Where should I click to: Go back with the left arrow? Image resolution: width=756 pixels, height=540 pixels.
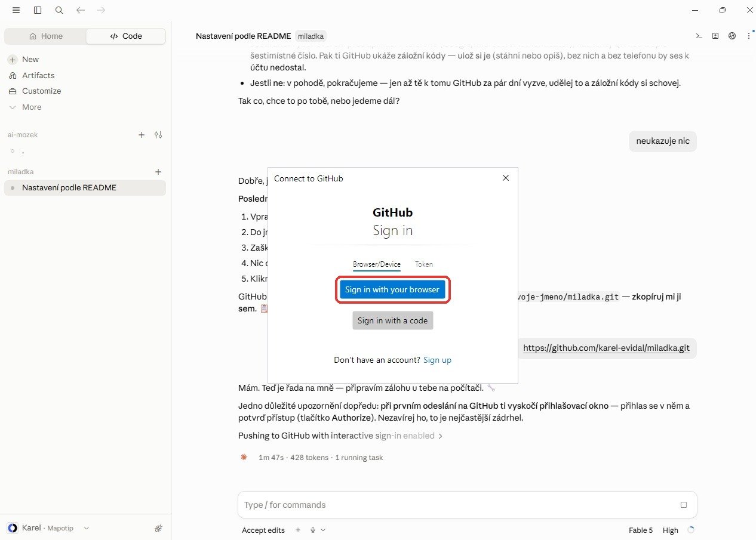click(x=81, y=10)
